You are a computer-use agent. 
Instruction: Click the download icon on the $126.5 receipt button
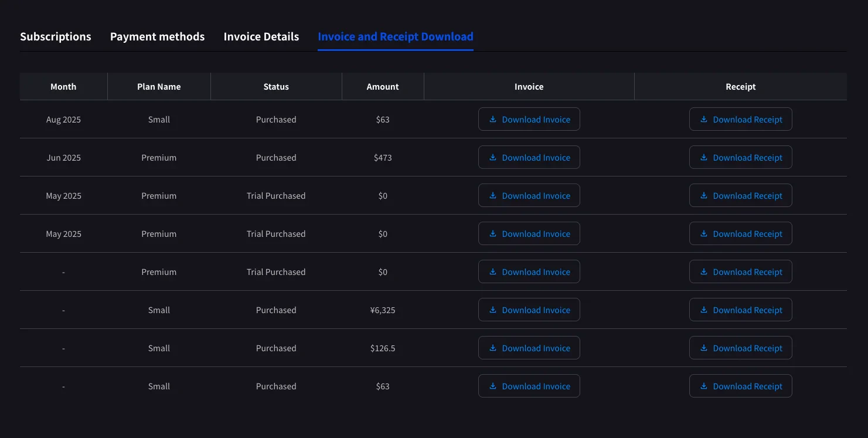703,348
